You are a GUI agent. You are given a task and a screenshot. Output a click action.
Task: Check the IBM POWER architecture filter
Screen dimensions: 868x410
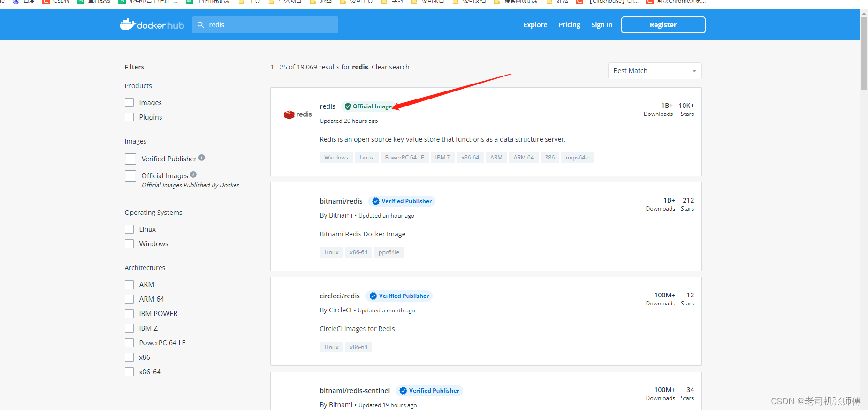pyautogui.click(x=129, y=314)
